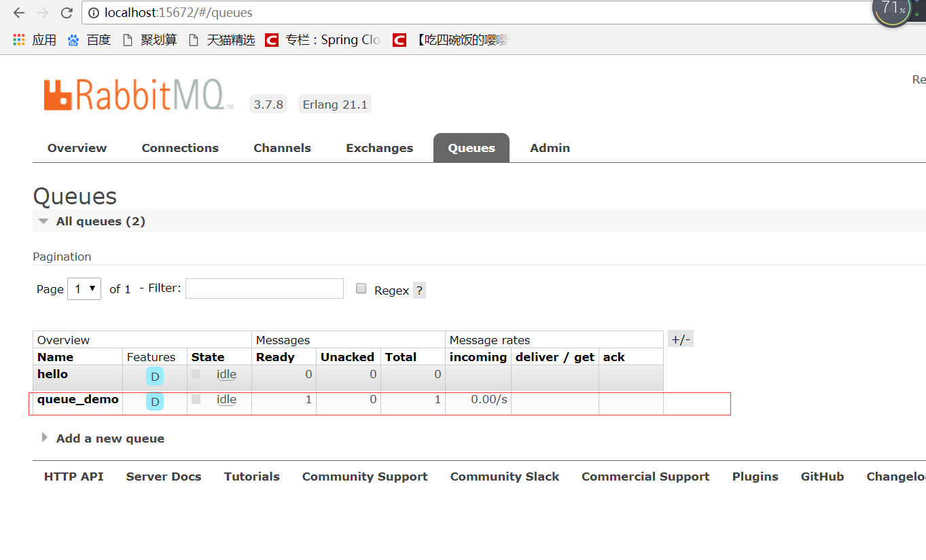The height and width of the screenshot is (560, 926).
Task: Click the 0.00/s incoming rate cell
Action: (489, 399)
